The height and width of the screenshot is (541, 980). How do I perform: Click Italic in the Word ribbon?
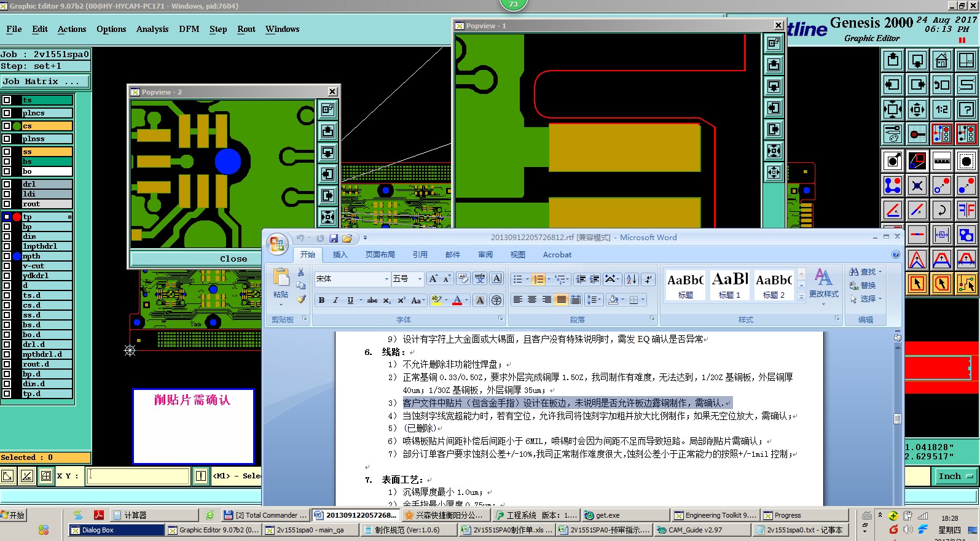pyautogui.click(x=335, y=300)
